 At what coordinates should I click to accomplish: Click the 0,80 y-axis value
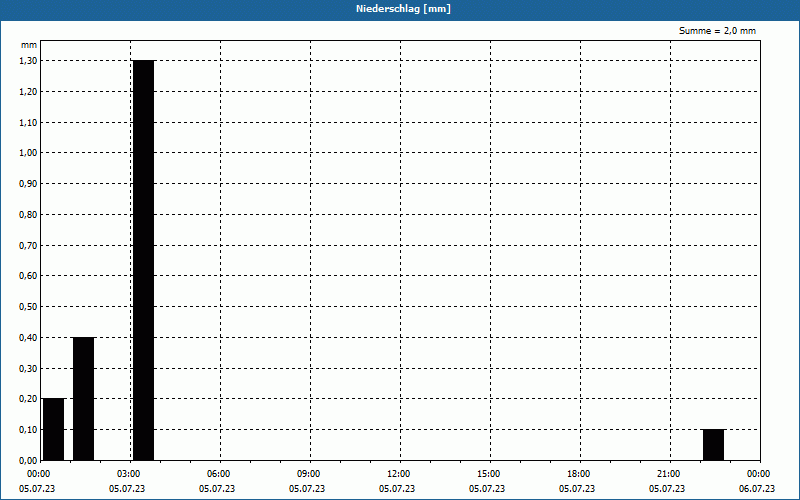click(x=28, y=215)
